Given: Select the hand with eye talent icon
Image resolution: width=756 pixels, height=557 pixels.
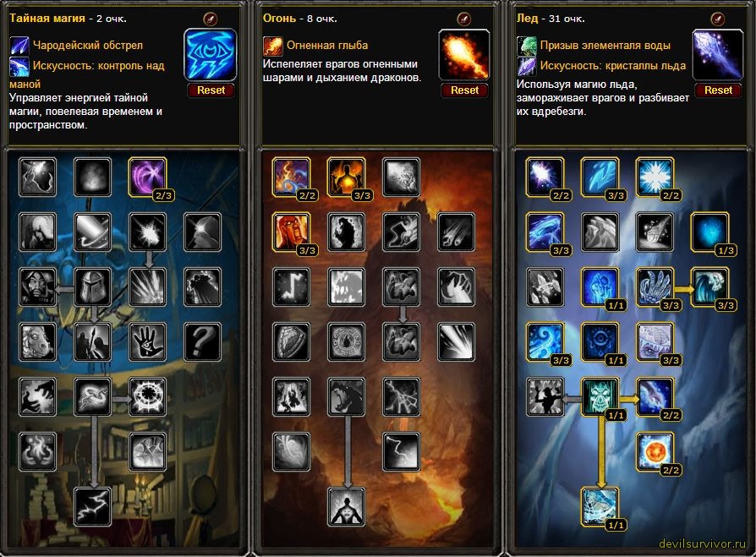Looking at the screenshot, I should 147,341.
